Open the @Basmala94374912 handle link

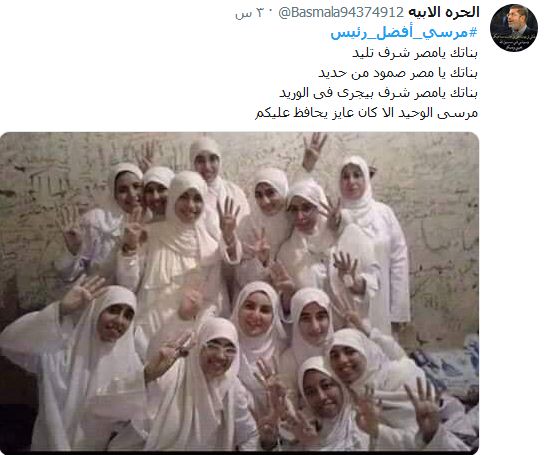pyautogui.click(x=341, y=13)
